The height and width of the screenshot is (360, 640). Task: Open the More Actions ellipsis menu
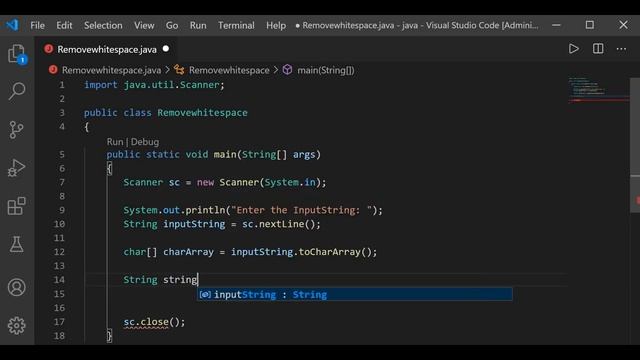(x=621, y=49)
